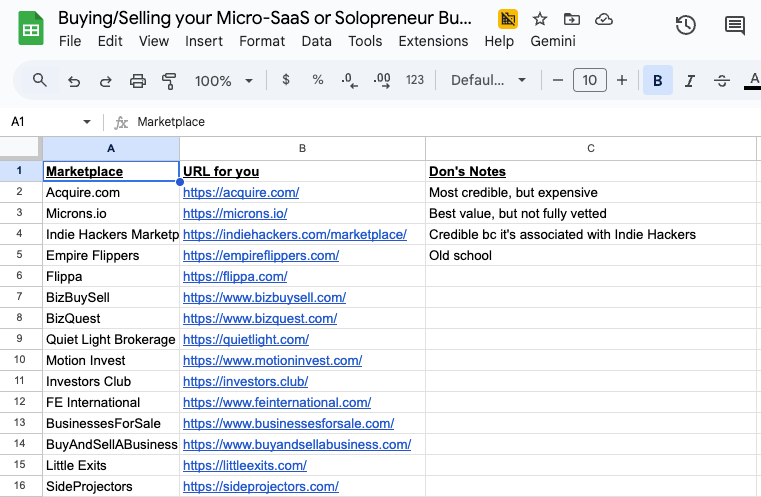
Task: Open the Help menu
Action: 499,41
